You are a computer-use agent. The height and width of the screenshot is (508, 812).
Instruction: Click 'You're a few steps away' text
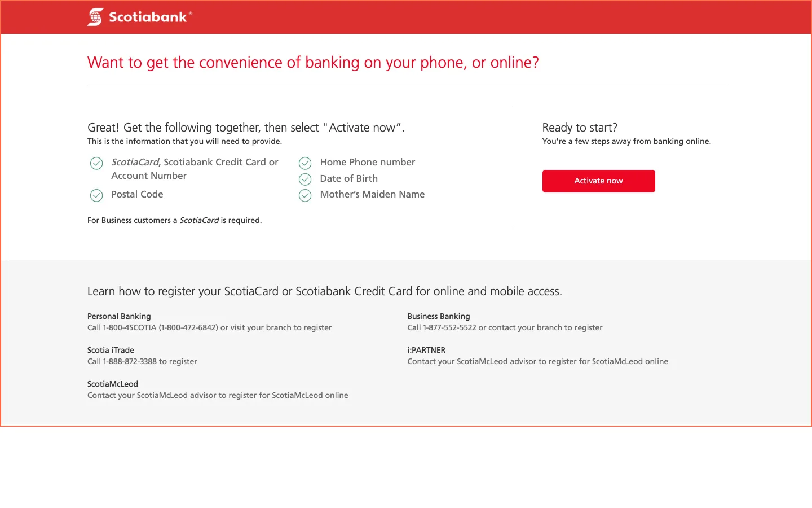(626, 141)
